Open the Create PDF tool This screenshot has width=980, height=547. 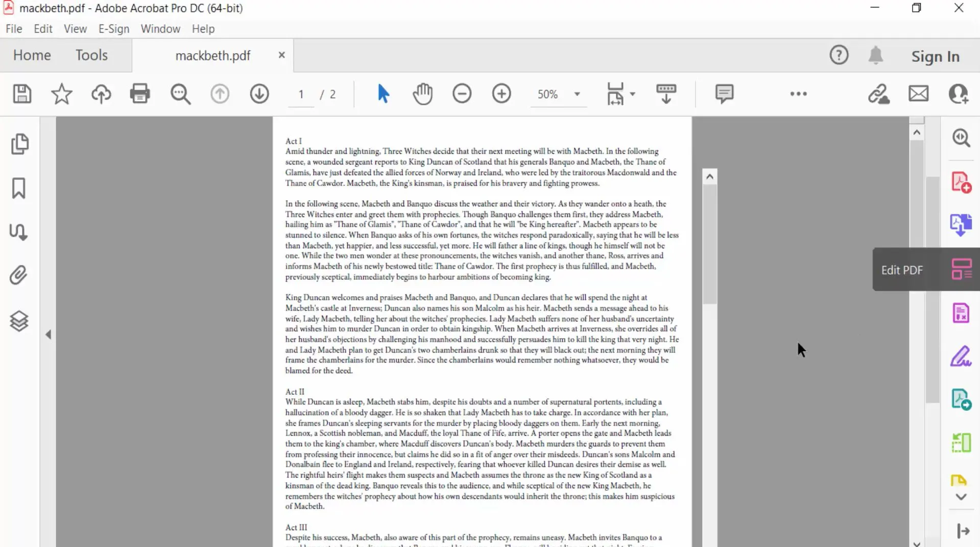[x=961, y=182]
